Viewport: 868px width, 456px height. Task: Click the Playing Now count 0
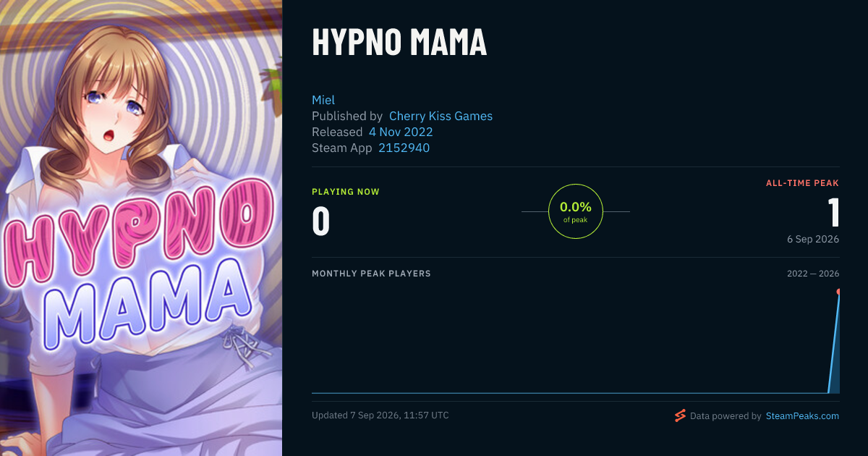click(320, 221)
